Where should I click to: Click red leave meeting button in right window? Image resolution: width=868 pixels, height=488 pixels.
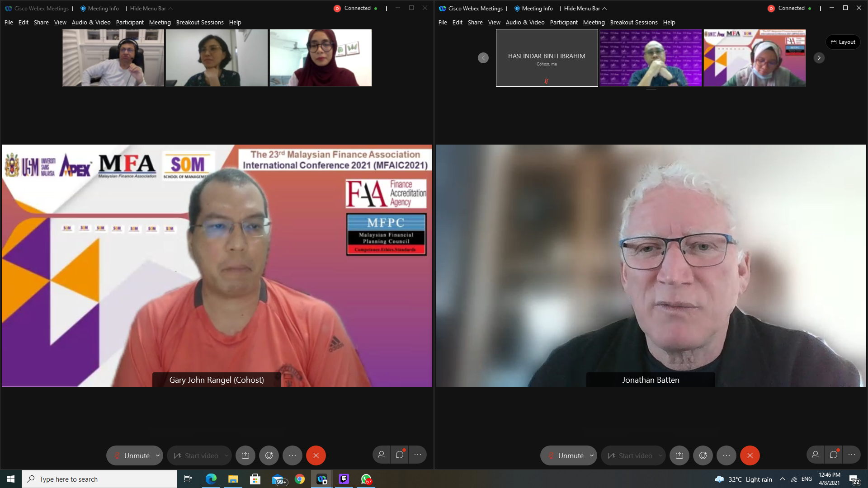[x=750, y=455]
